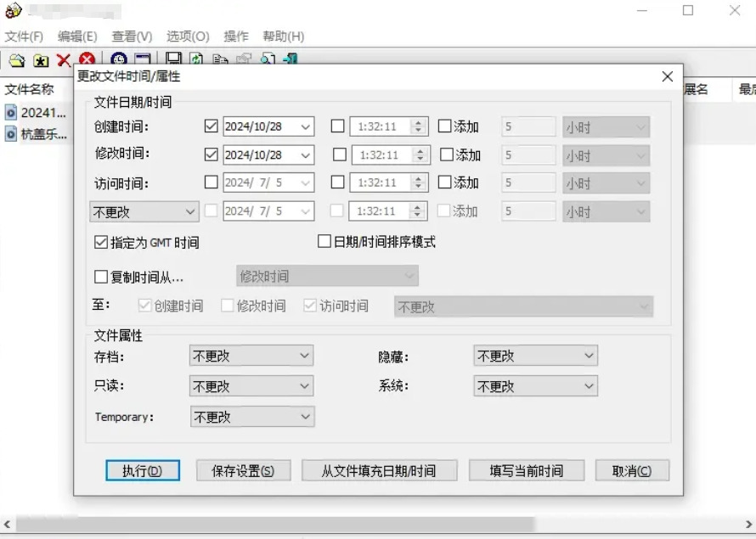756x539 pixels.
Task: Open the 选项(O) menu
Action: pyautogui.click(x=188, y=36)
